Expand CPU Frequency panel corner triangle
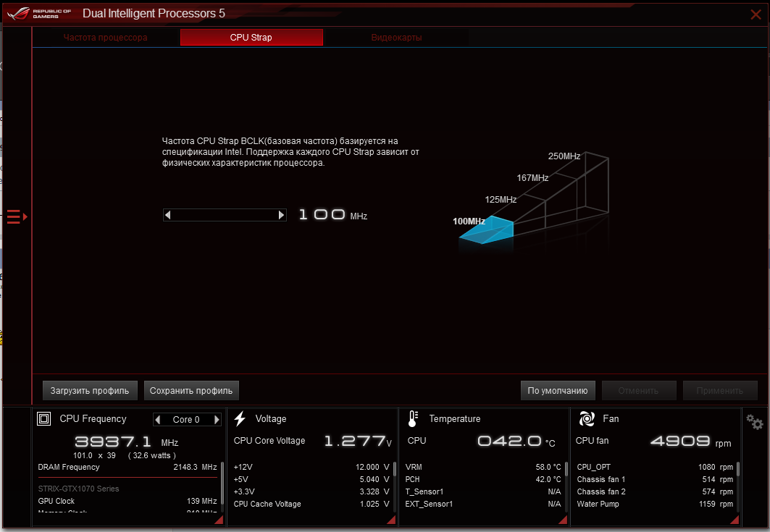Viewport: 770px width, 532px height. 219,520
